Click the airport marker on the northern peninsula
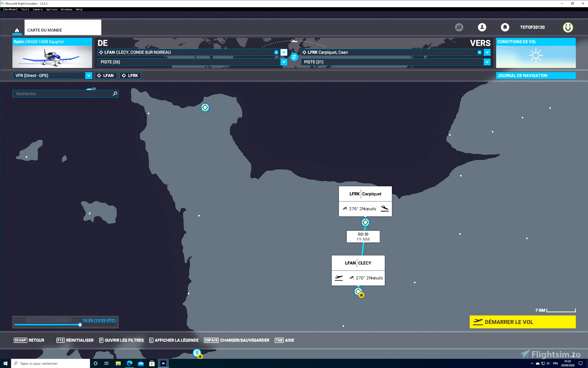This screenshot has width=588, height=368. [205, 107]
